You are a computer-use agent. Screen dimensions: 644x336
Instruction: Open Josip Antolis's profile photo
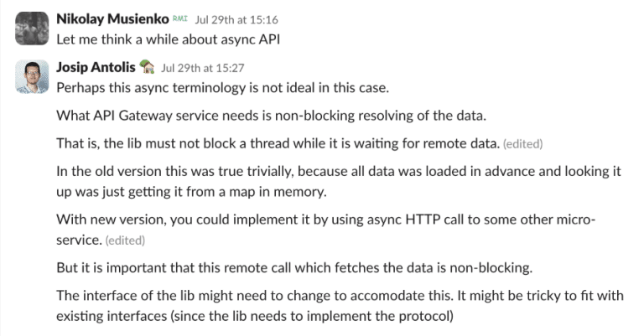coord(32,76)
